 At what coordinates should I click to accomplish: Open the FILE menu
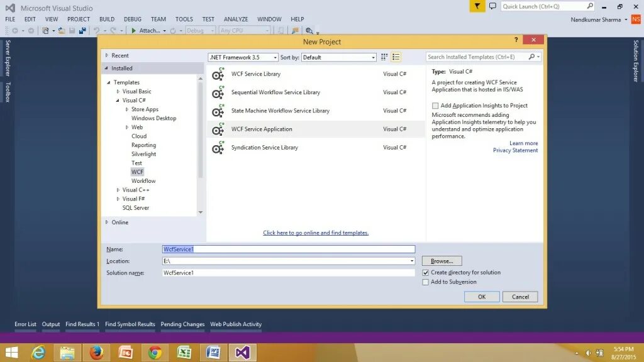point(10,19)
